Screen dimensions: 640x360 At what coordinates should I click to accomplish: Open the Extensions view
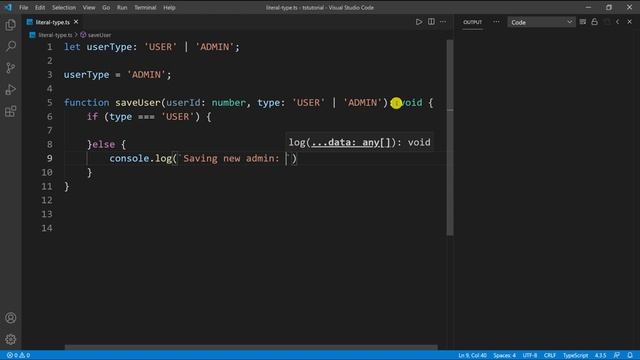[x=11, y=111]
